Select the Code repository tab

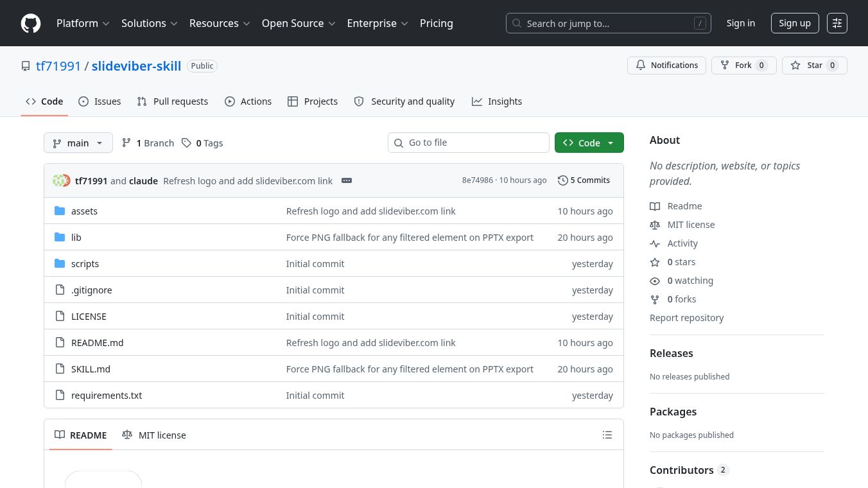click(x=44, y=101)
